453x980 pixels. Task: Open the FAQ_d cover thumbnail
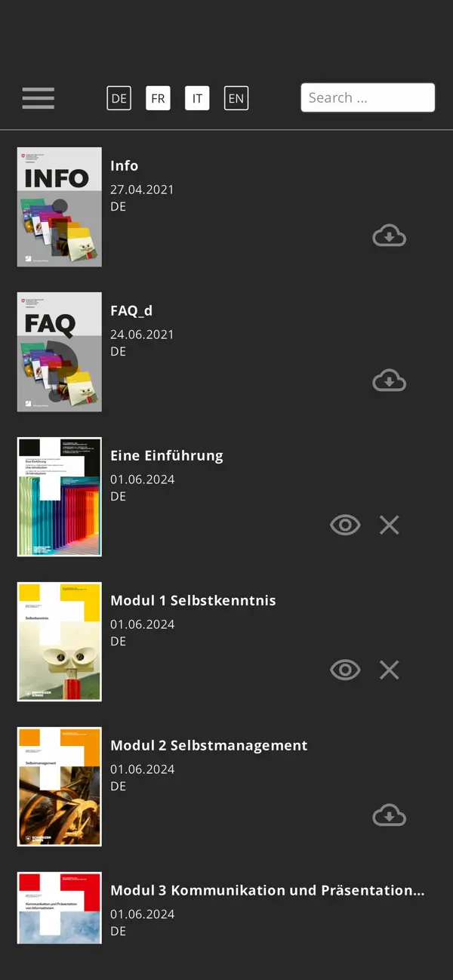point(59,351)
